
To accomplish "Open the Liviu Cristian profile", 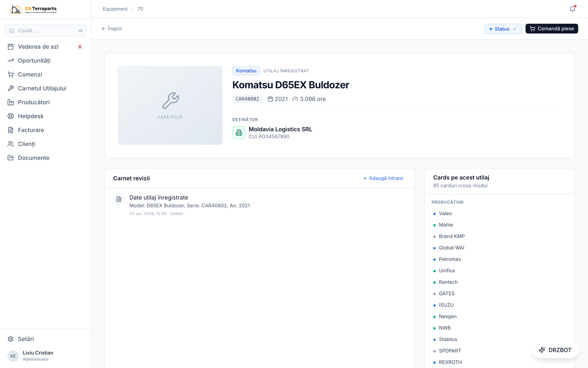I will point(46,356).
